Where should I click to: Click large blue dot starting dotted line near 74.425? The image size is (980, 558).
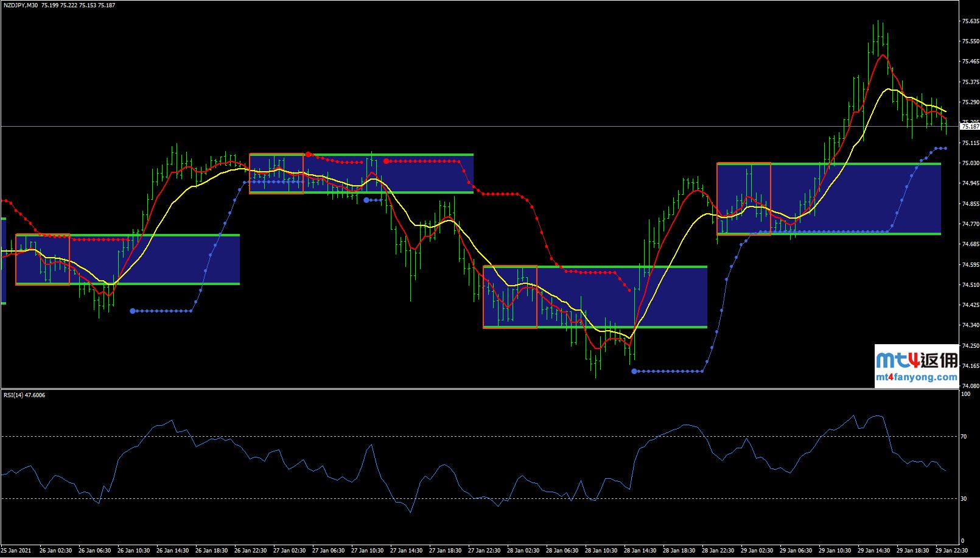click(x=133, y=311)
